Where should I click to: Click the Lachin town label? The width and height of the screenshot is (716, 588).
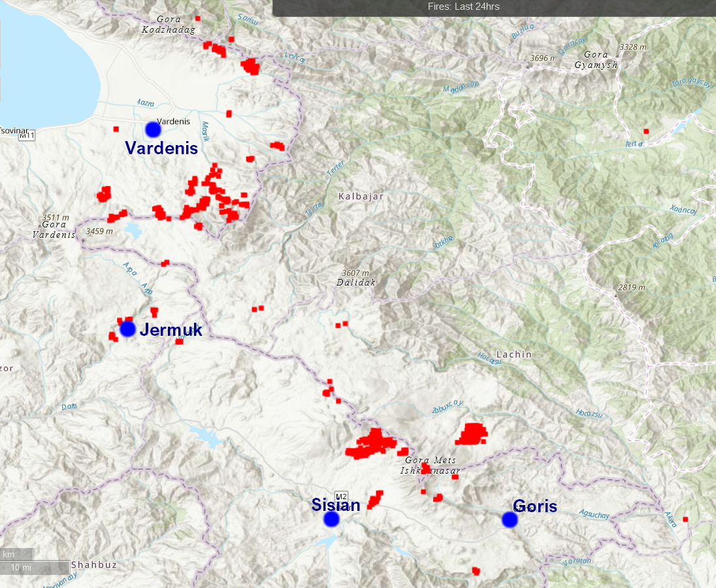(513, 354)
